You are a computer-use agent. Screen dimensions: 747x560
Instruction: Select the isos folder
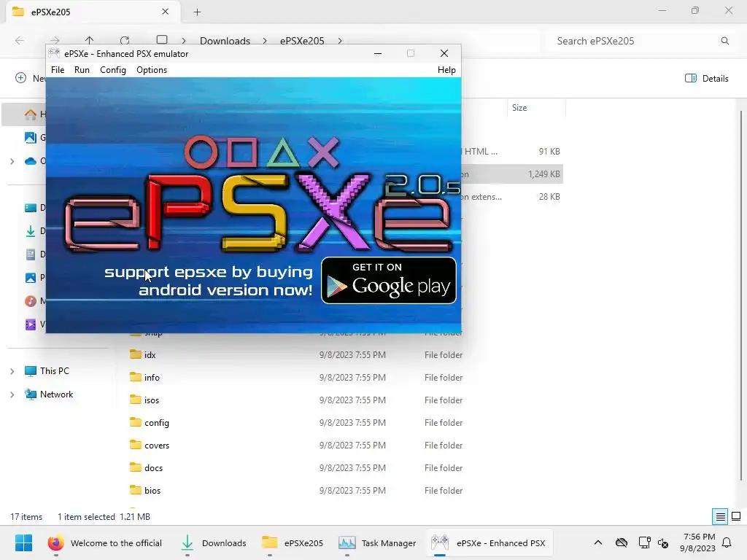152,400
